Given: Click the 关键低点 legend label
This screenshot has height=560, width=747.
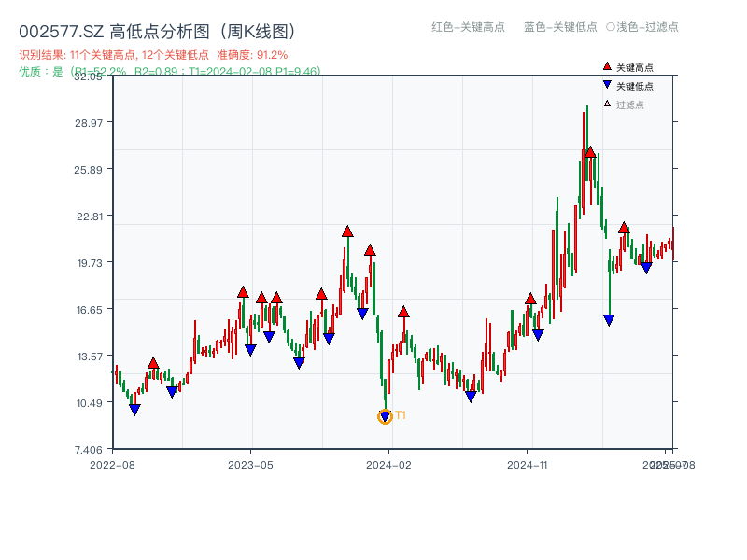Looking at the screenshot, I should tap(635, 86).
